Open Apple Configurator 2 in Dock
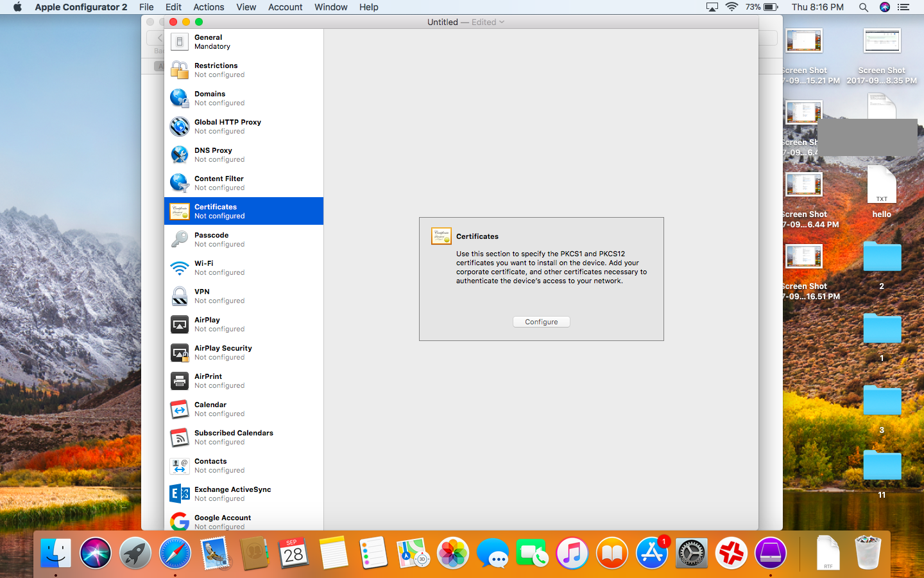This screenshot has width=924, height=578. 771,552
